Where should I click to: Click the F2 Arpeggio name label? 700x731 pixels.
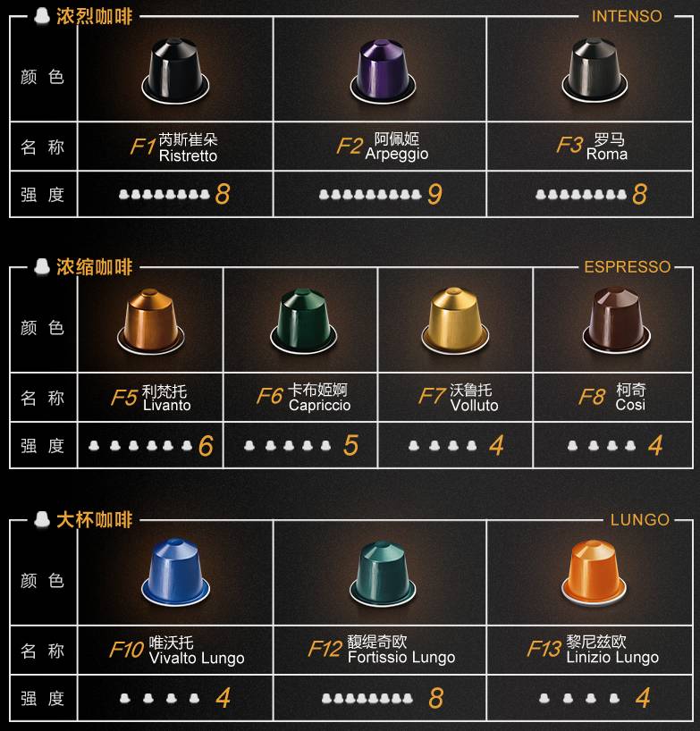pos(383,146)
